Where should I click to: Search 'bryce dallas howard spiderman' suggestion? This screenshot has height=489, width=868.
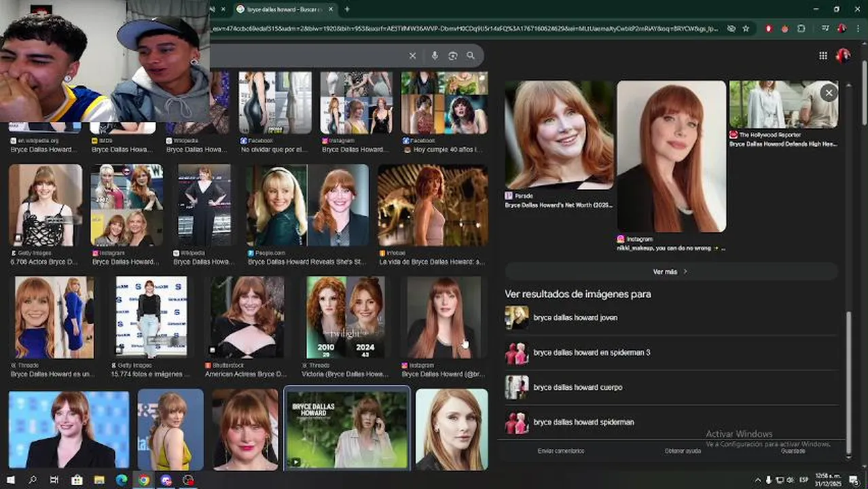670,422
